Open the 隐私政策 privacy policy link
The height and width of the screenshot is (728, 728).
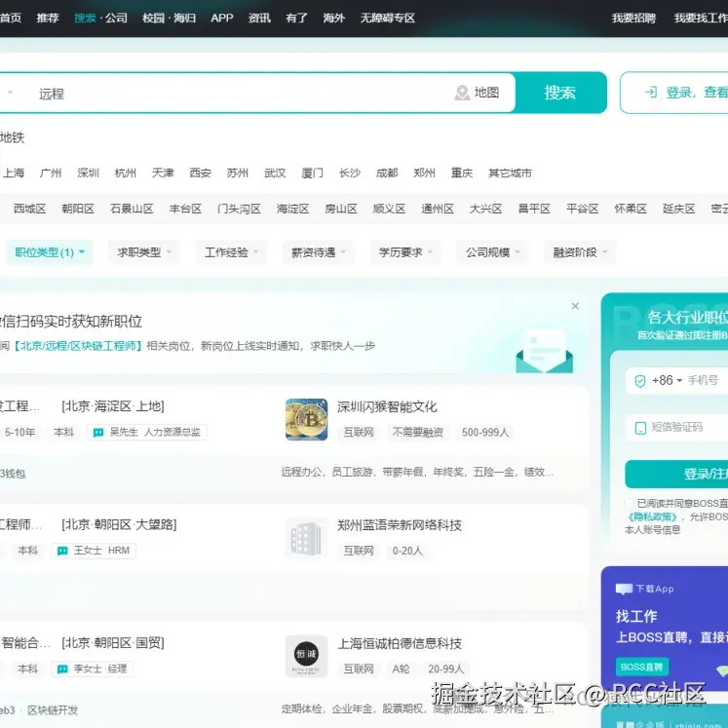tap(652, 517)
